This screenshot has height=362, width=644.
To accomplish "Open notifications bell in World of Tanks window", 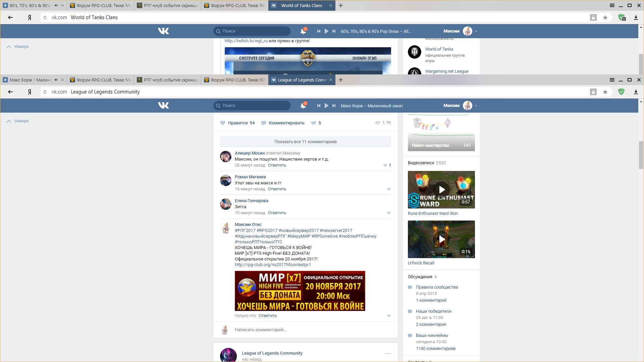I will pyautogui.click(x=303, y=31).
